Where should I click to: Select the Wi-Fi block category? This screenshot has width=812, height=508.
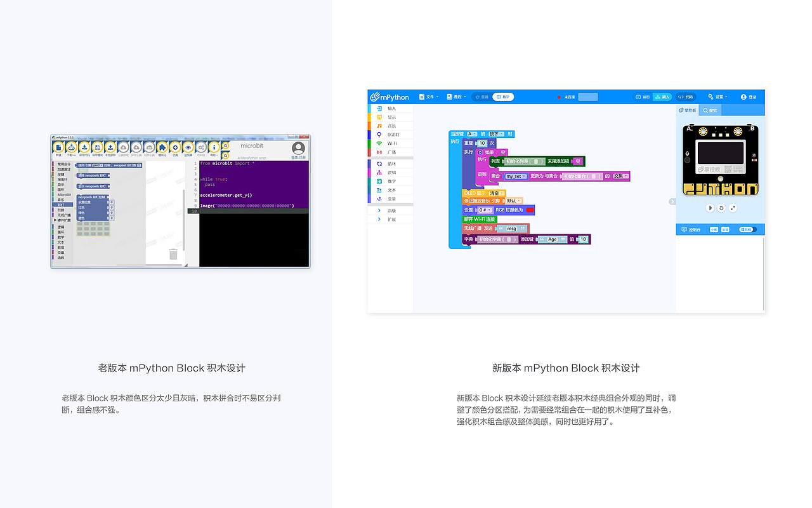[x=390, y=144]
